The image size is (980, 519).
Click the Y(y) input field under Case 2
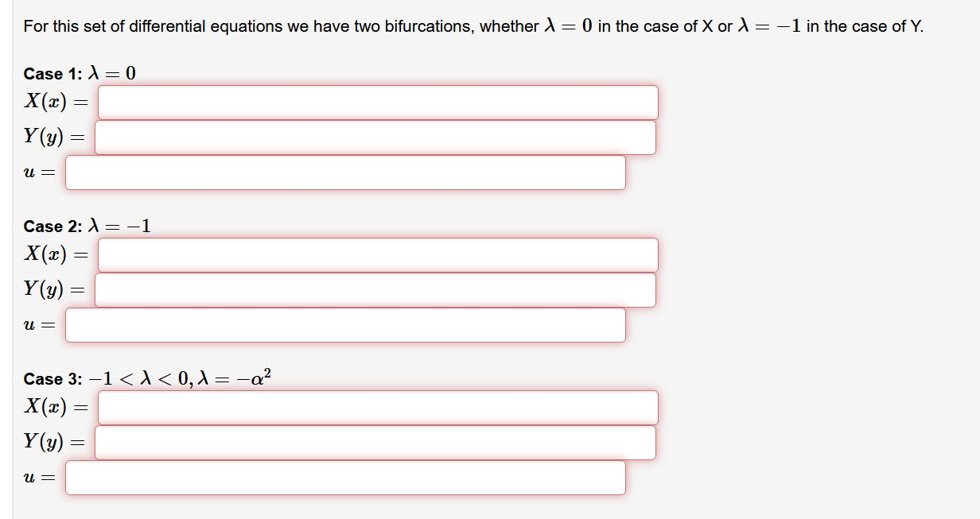[374, 289]
